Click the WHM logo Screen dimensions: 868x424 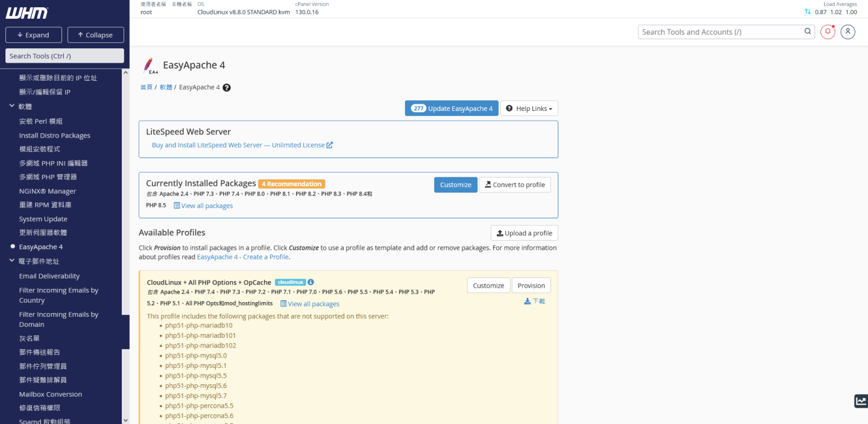[27, 13]
